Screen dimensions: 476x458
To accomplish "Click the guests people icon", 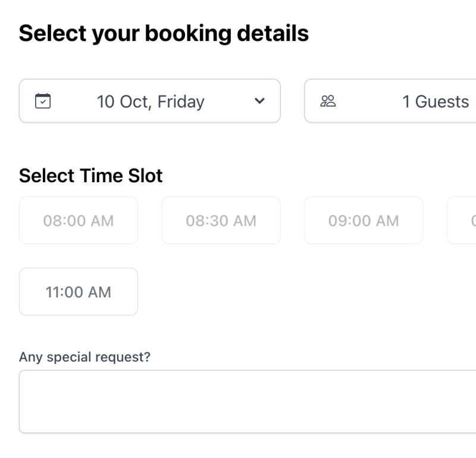I will pos(328,101).
